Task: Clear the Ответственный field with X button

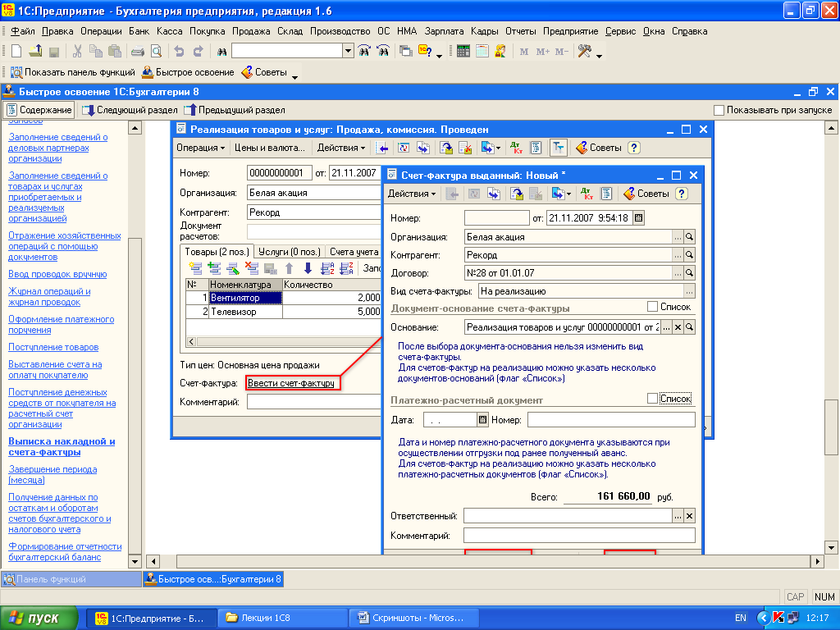Action: pos(689,516)
